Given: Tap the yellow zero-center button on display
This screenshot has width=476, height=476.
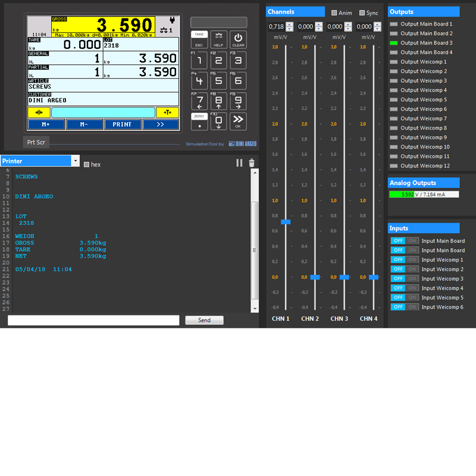Looking at the screenshot, I should tap(39, 112).
